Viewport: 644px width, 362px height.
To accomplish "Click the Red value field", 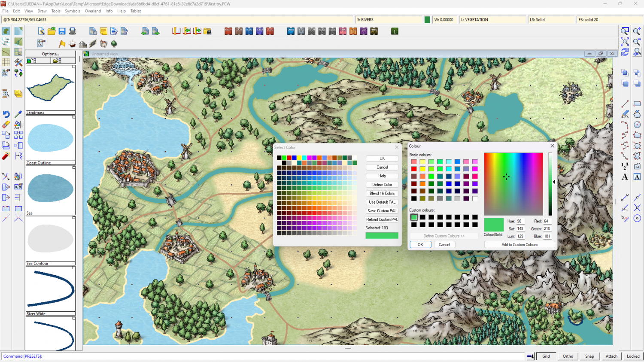I will [547, 221].
